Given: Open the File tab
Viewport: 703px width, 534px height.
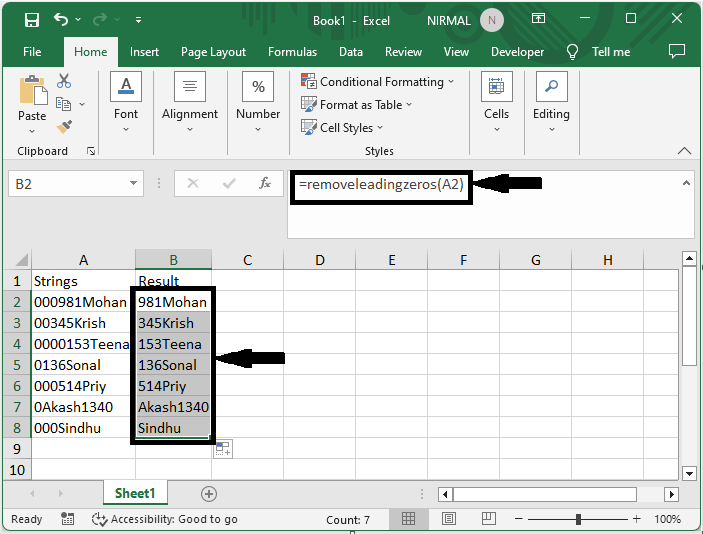Looking at the screenshot, I should tap(32, 52).
